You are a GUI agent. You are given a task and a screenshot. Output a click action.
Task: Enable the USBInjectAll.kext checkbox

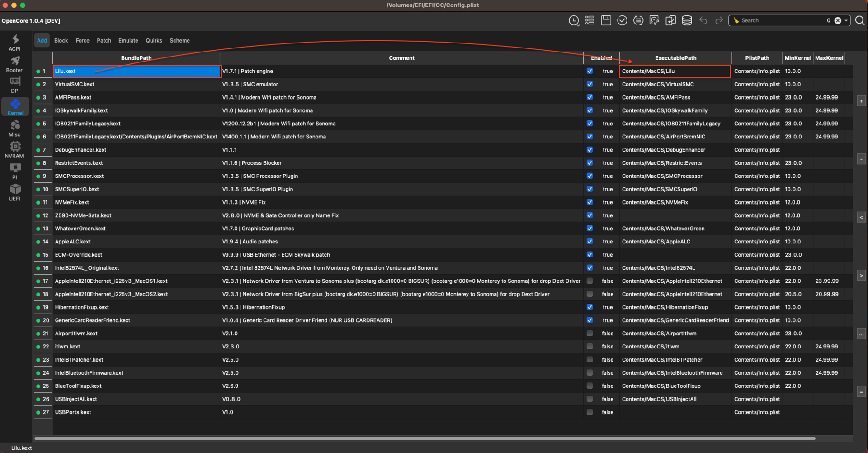(x=590, y=399)
